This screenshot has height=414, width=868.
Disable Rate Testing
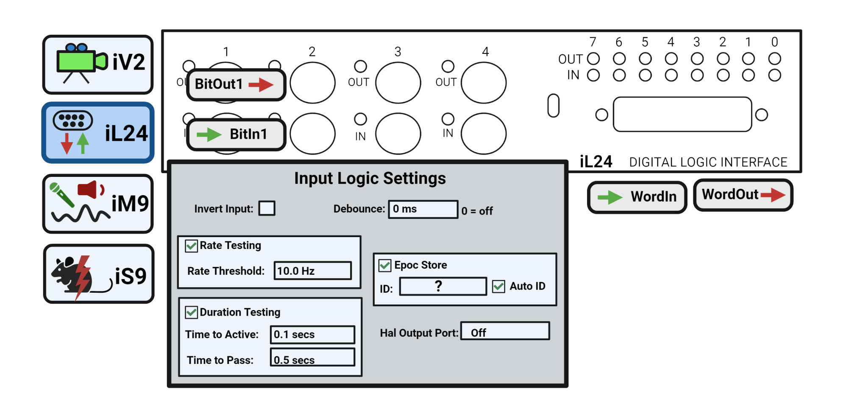click(x=191, y=245)
